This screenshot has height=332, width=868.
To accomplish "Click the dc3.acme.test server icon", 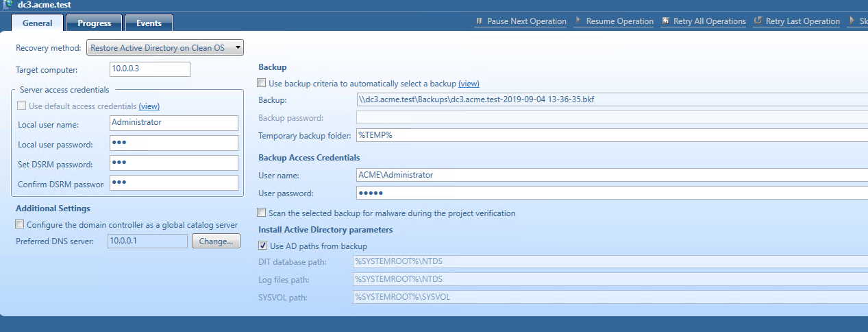I will [8, 5].
